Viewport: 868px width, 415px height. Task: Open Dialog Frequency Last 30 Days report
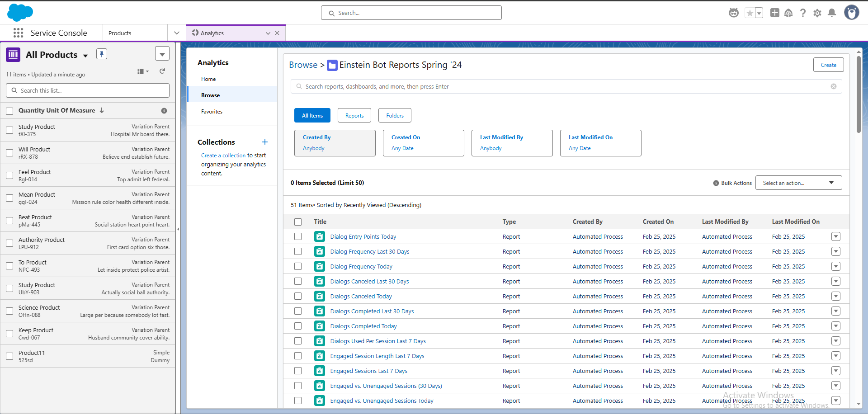[x=370, y=251]
